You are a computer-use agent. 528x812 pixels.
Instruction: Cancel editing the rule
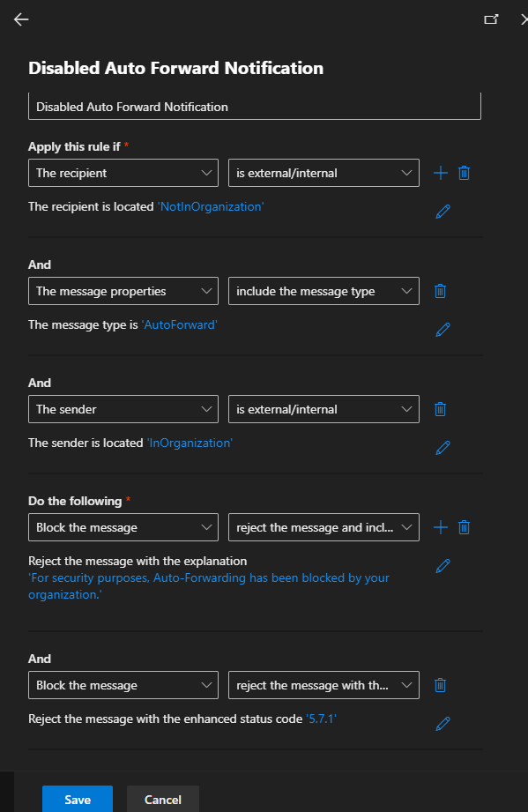pyautogui.click(x=162, y=799)
